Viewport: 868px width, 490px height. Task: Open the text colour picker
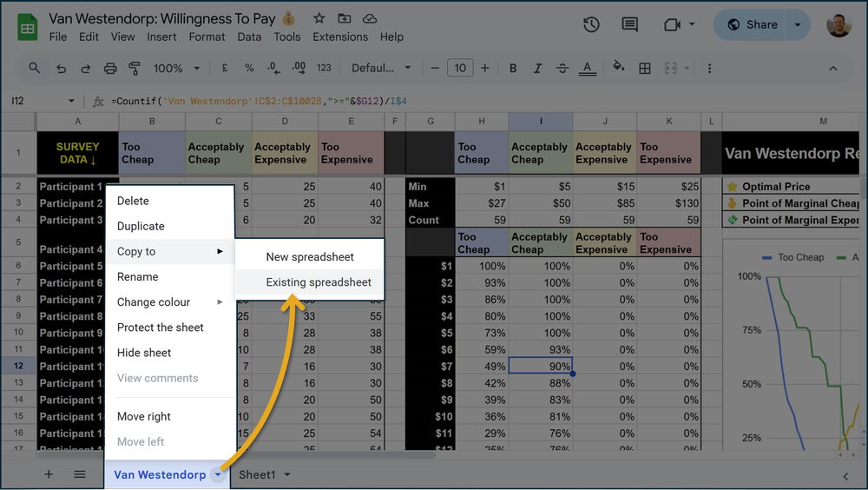588,68
